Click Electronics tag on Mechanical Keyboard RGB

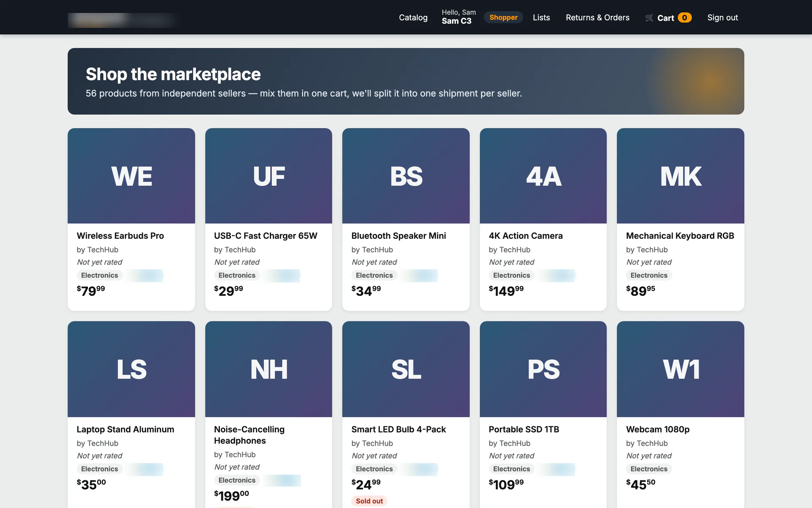tap(649, 275)
